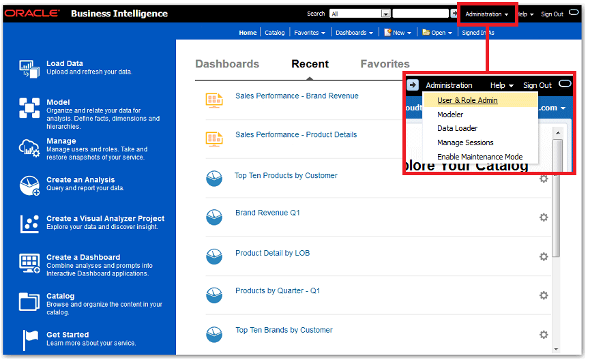Open gear options for Top Ten Products by Customer
This screenshot has width=590, height=364.
click(x=544, y=179)
